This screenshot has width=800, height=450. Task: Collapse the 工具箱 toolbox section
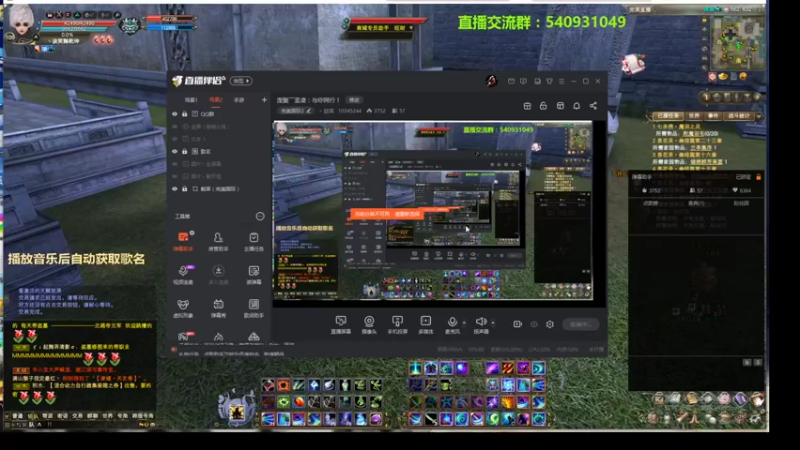pyautogui.click(x=260, y=216)
